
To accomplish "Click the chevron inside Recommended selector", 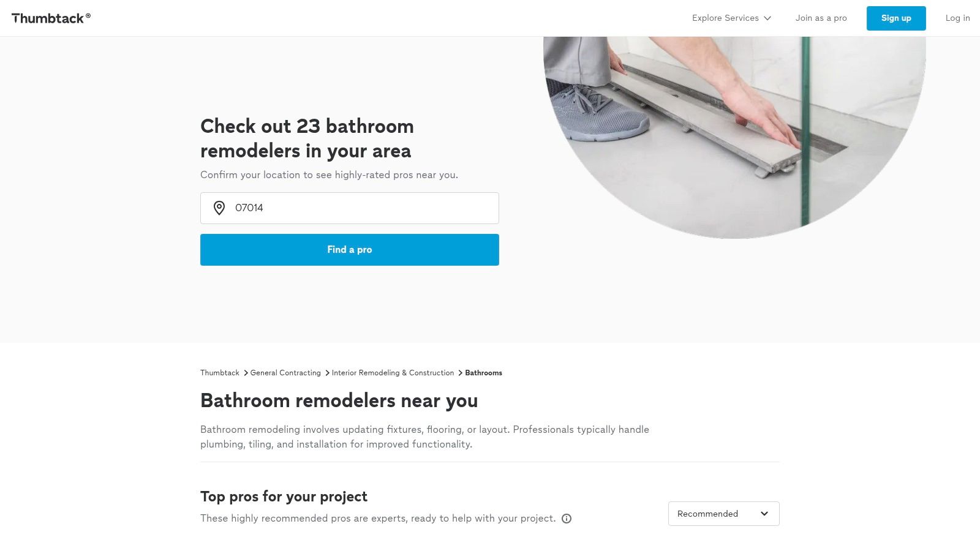I will pyautogui.click(x=764, y=514).
